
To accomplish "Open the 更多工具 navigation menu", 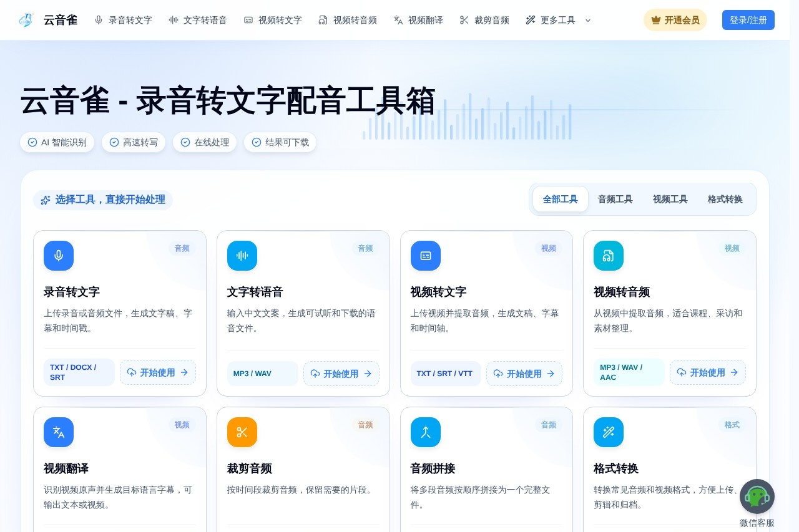I will click(559, 20).
